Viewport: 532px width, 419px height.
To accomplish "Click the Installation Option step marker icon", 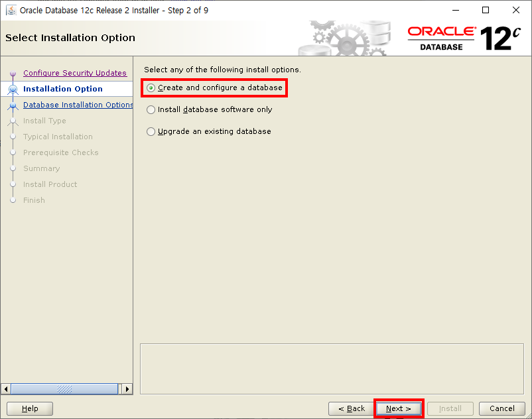I will pos(13,89).
